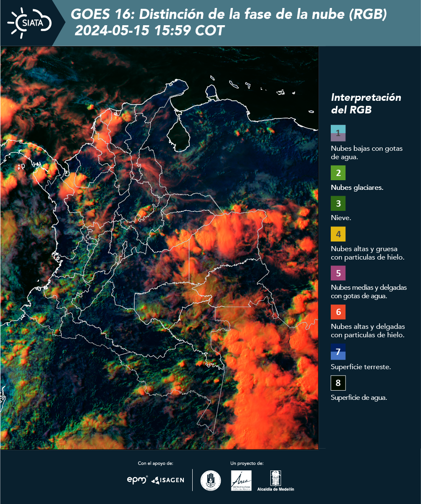
Task: Click the GOES 16 satellite map image
Action: 160,247
